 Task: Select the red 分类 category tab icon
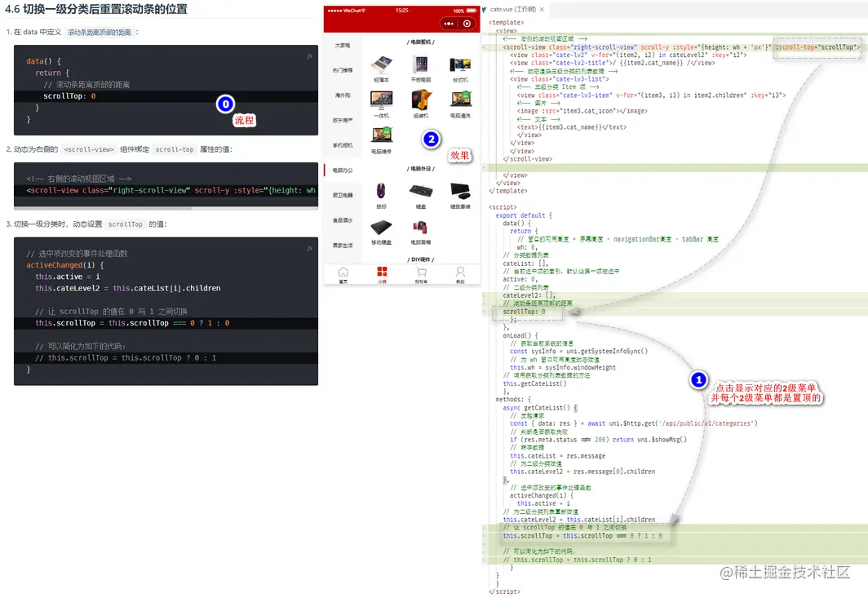coord(382,272)
